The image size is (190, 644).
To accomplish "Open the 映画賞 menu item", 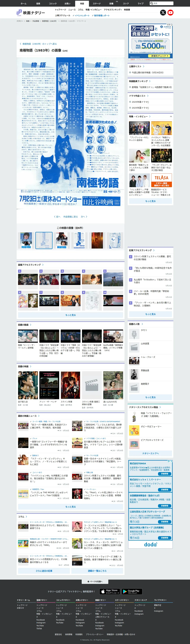I will [x=127, y=9].
